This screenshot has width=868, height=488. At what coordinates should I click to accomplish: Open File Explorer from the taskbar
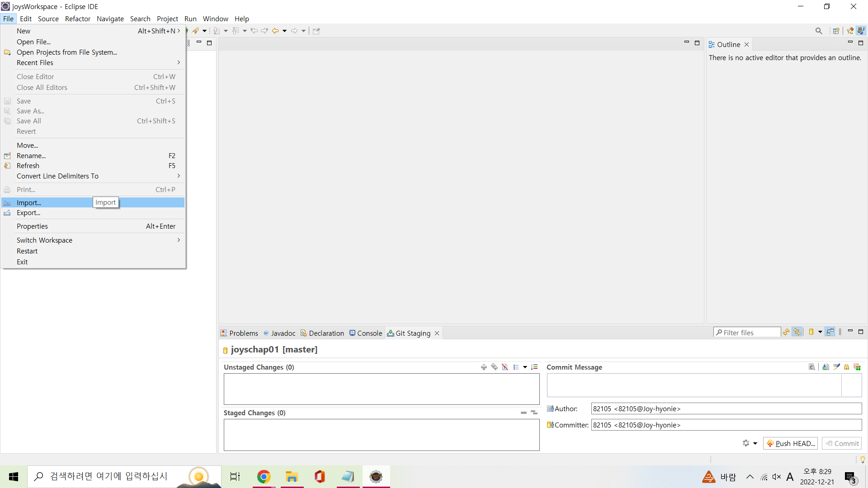tap(292, 477)
